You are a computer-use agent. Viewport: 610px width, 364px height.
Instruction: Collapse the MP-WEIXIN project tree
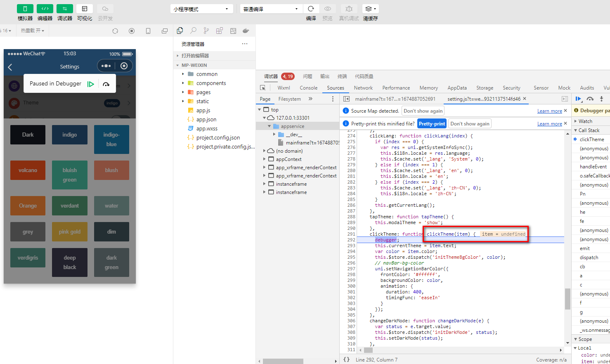click(214, 65)
